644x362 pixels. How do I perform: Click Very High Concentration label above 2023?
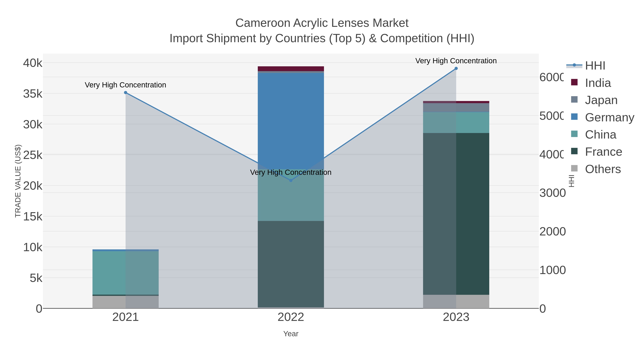(456, 61)
